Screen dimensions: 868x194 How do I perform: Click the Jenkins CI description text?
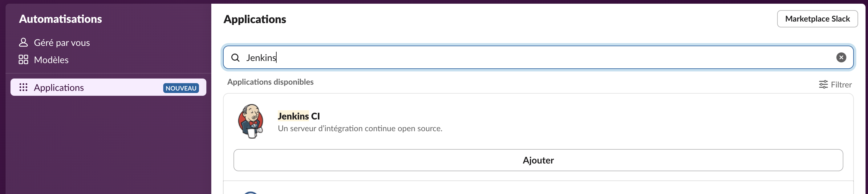(x=360, y=129)
